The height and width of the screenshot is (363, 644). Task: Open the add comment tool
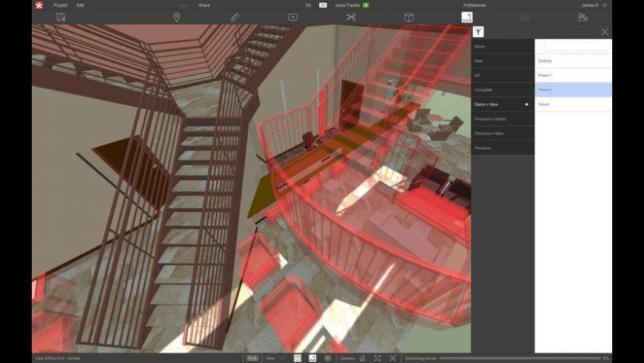coord(293,17)
